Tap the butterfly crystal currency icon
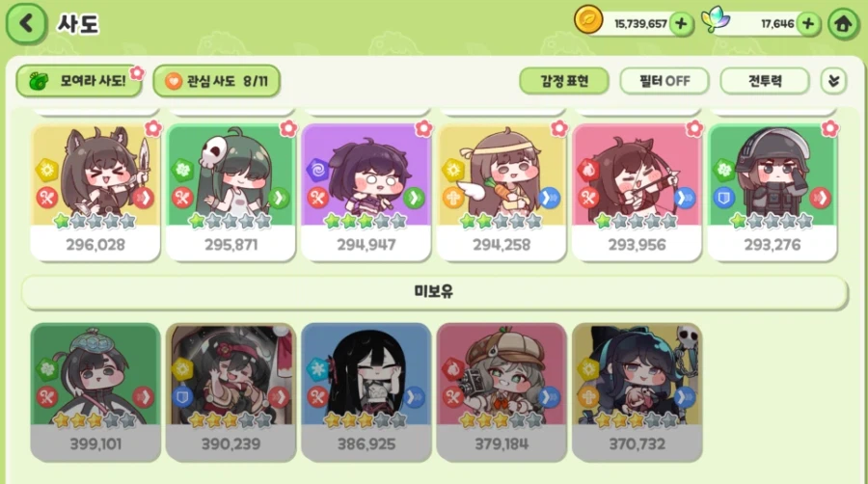 pos(716,19)
